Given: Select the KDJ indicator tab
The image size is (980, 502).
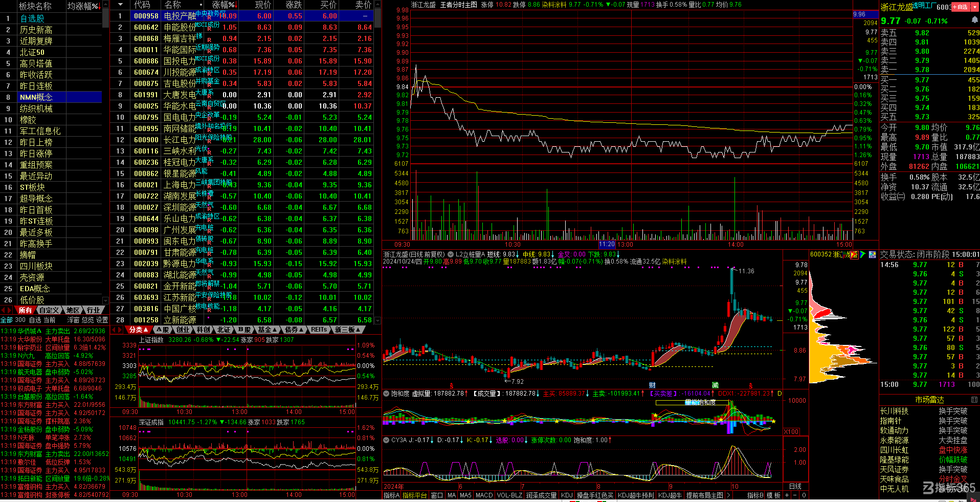Looking at the screenshot, I should (567, 495).
